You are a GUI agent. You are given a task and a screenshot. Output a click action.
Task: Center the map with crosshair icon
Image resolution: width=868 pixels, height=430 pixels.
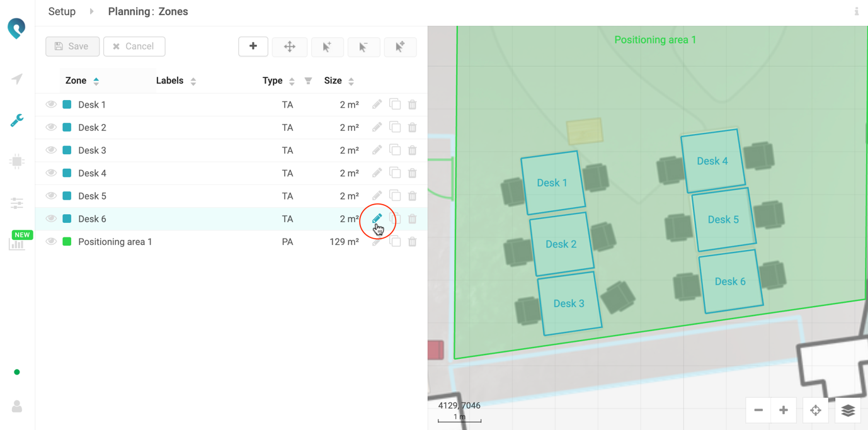tap(816, 410)
